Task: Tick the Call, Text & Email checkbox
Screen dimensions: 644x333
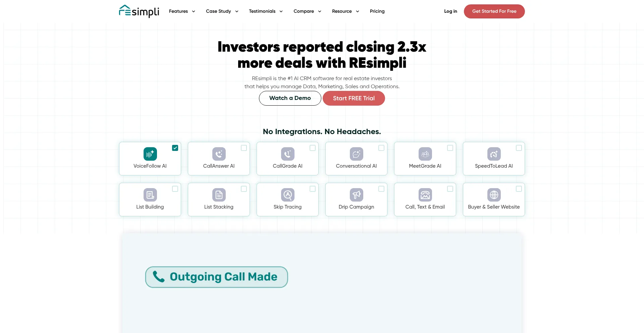Action: pyautogui.click(x=450, y=189)
